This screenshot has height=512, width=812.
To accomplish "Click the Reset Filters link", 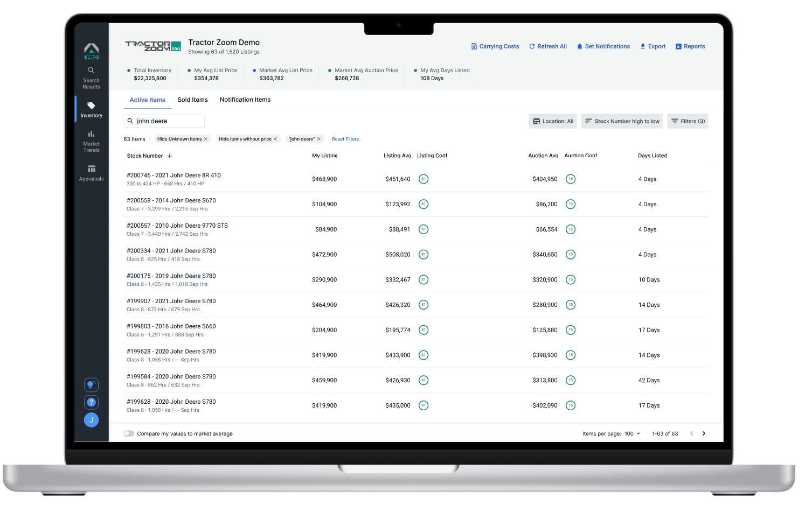I will pyautogui.click(x=345, y=139).
